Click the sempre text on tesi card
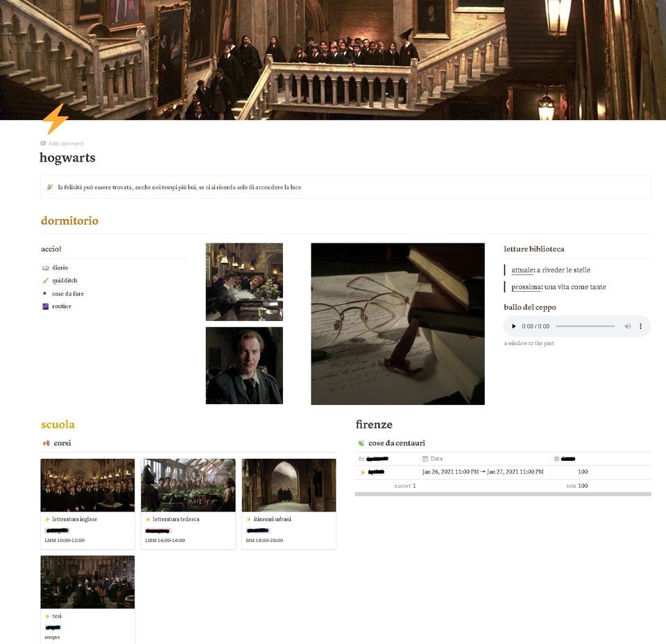This screenshot has width=666, height=644. (52, 638)
